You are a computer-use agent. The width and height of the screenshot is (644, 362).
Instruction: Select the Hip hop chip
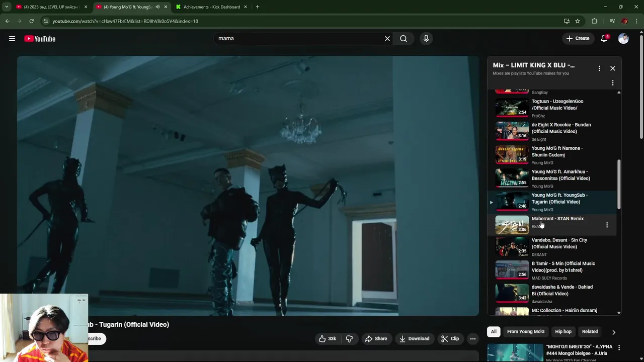[x=563, y=332]
